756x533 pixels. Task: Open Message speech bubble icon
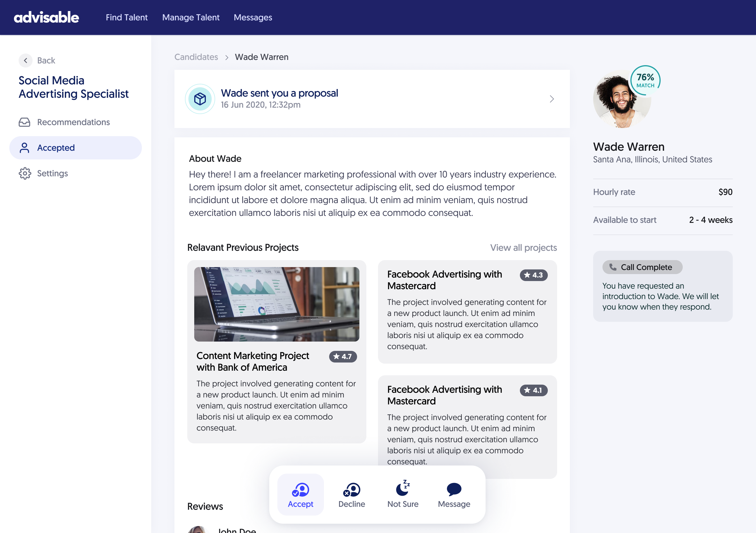pos(454,489)
